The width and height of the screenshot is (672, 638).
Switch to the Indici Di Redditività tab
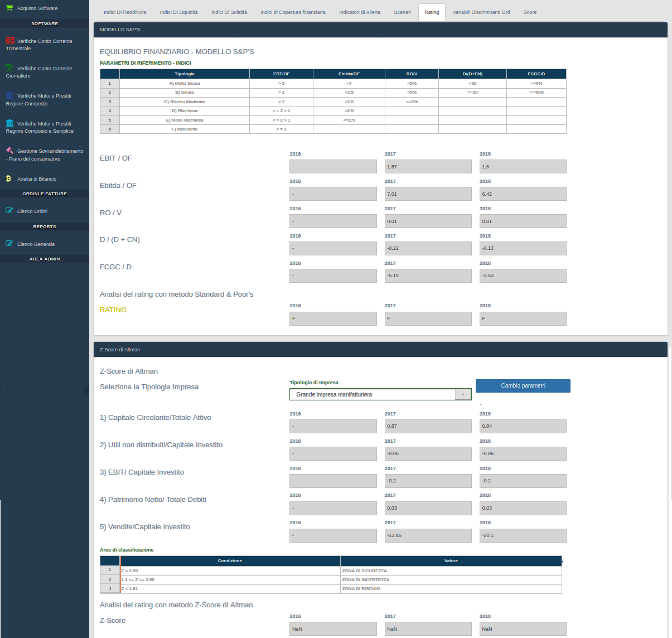pos(125,12)
